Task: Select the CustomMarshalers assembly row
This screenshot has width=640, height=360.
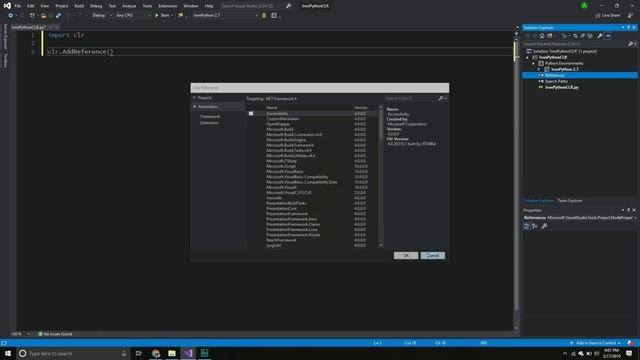Action: (x=313, y=119)
